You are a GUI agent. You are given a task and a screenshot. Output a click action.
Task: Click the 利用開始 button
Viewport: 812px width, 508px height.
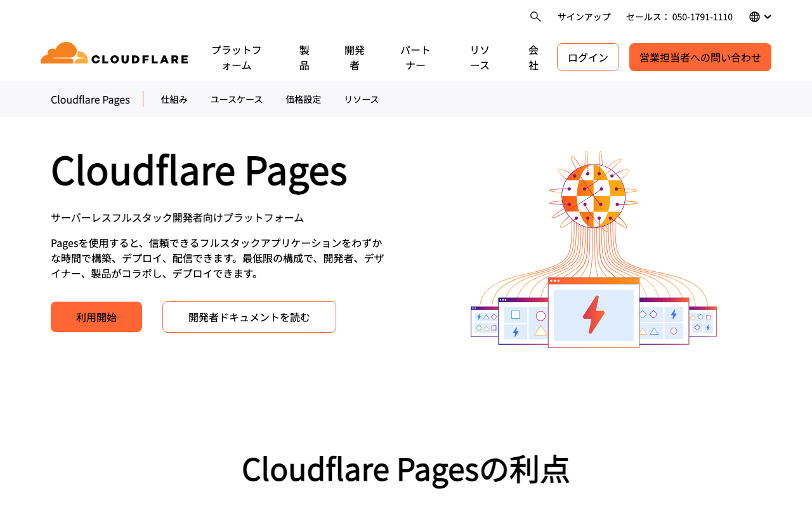(96, 316)
